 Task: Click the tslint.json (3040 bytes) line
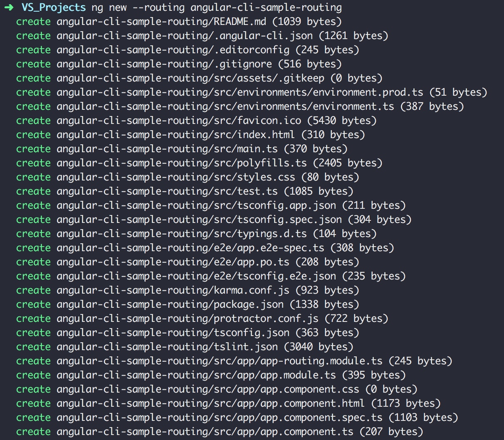(x=185, y=347)
